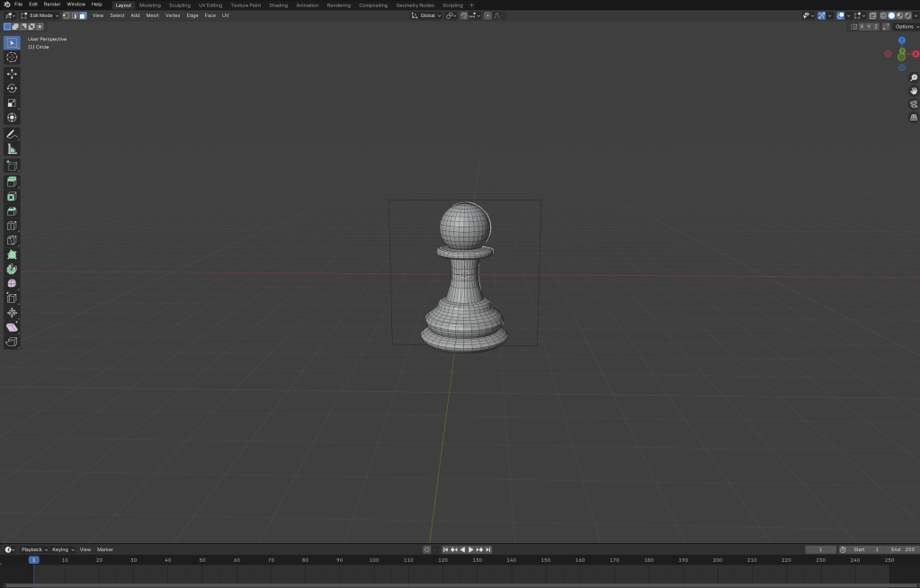This screenshot has width=920, height=588.
Task: Enable proportional editing toggle
Action: 488,15
